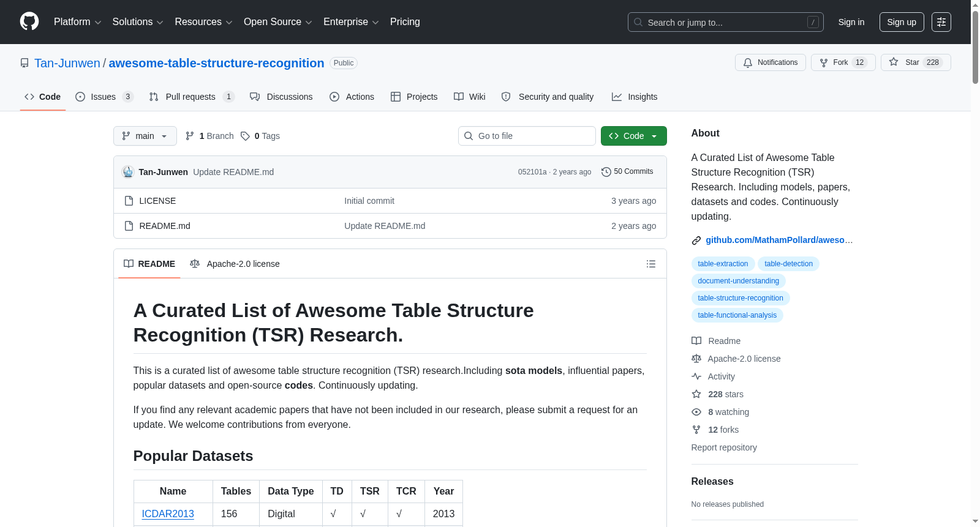This screenshot has width=980, height=527.
Task: Select the Apache-2.0 license tab
Action: pos(235,264)
